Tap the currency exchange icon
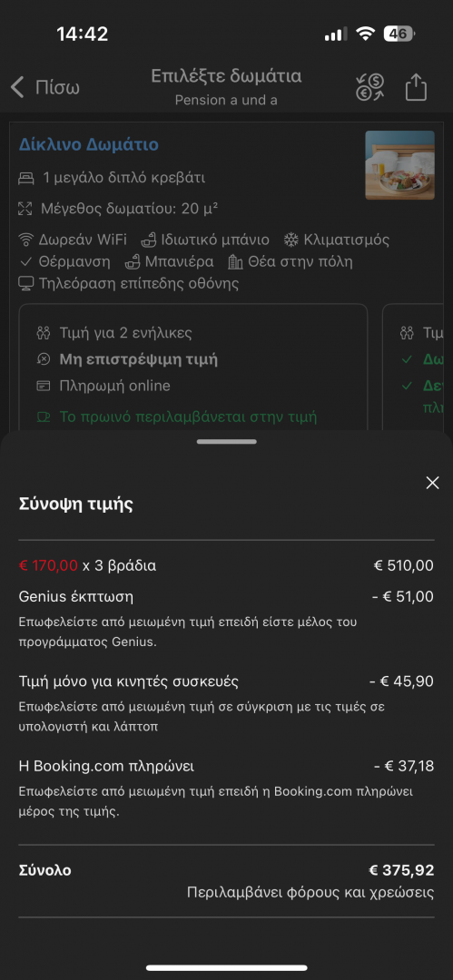The height and width of the screenshot is (980, 453). coord(370,87)
